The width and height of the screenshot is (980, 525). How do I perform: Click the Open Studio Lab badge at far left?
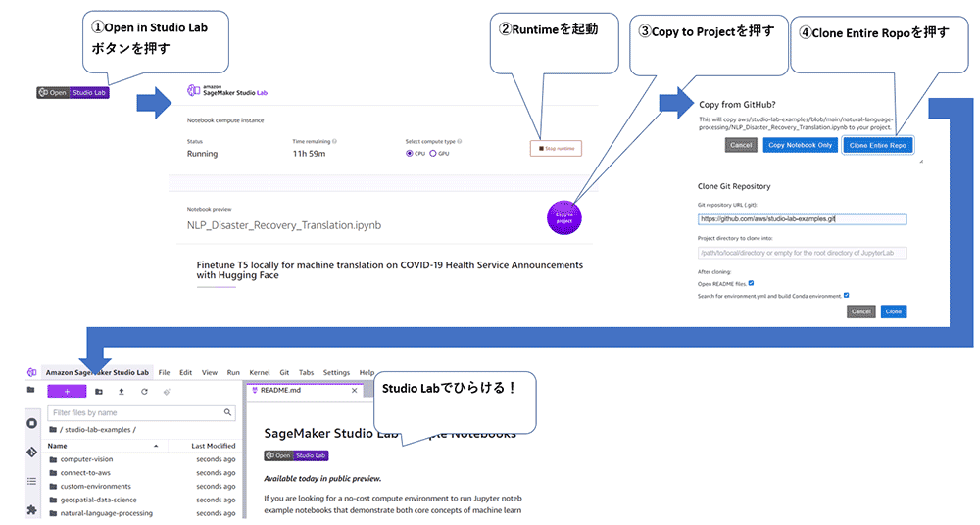pyautogui.click(x=73, y=92)
